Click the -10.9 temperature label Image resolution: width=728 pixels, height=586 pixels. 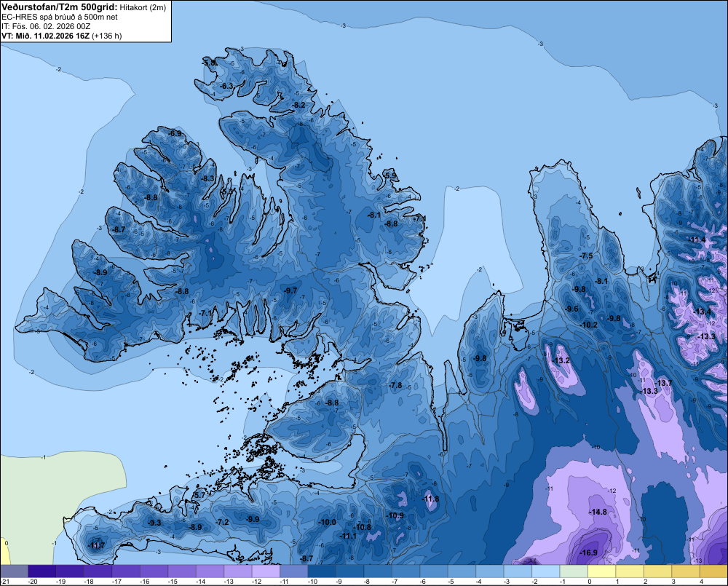pos(395,515)
